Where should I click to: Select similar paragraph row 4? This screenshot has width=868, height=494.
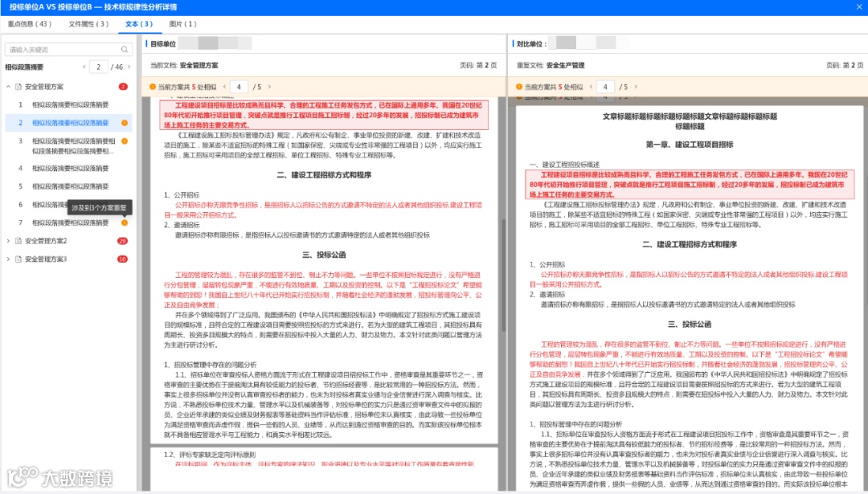coord(68,168)
